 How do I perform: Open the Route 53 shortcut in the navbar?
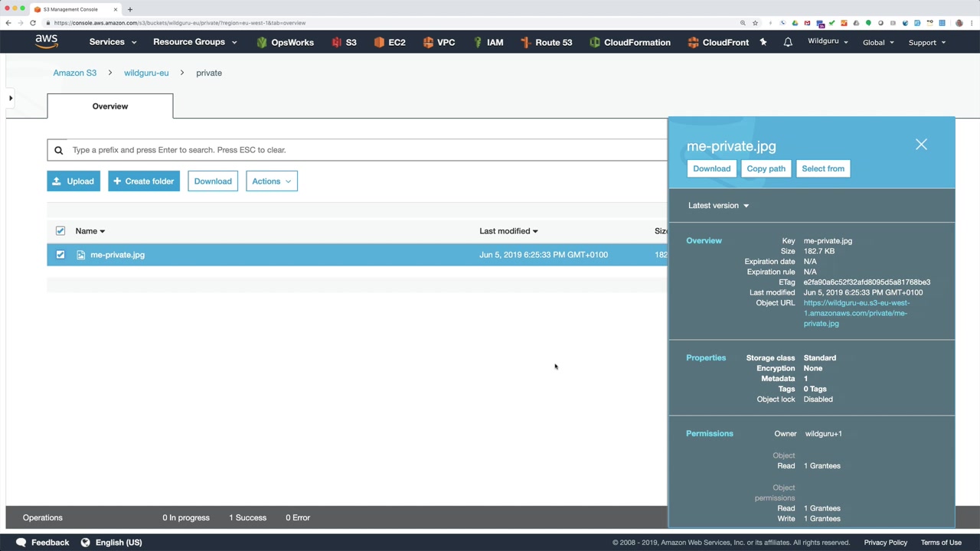[546, 42]
